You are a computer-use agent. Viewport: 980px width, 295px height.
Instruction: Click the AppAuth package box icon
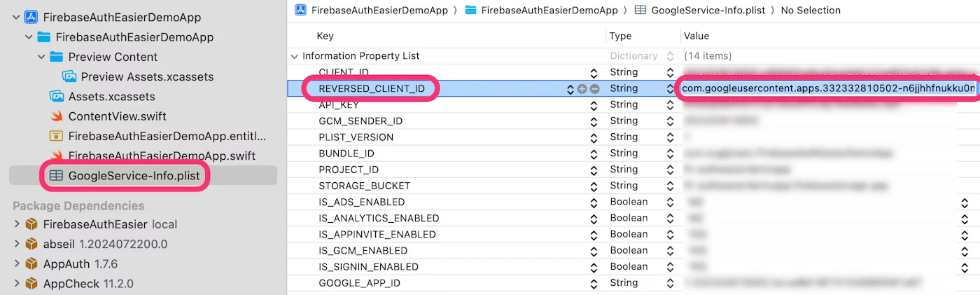pyautogui.click(x=31, y=263)
